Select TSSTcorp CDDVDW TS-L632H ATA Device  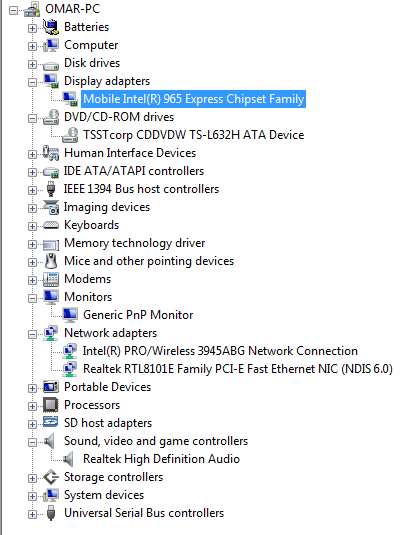coord(193,135)
